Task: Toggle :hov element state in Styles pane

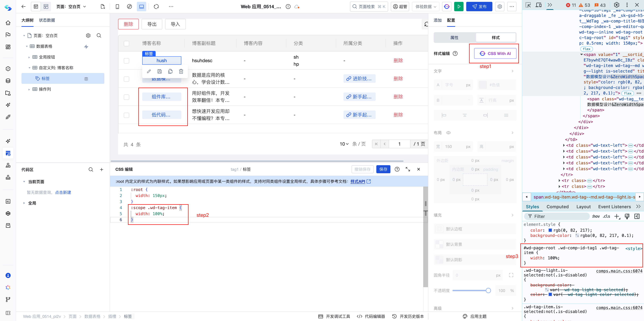Action: [596, 216]
